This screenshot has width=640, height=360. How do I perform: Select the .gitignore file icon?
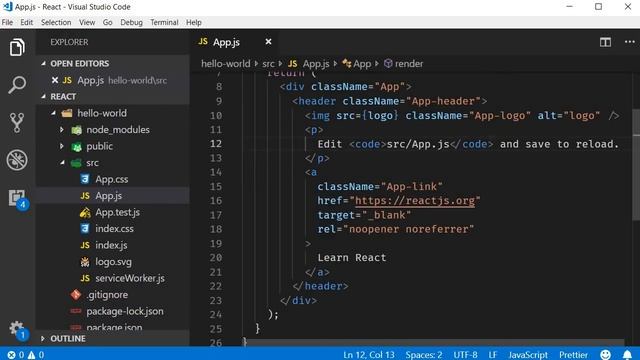(76, 294)
